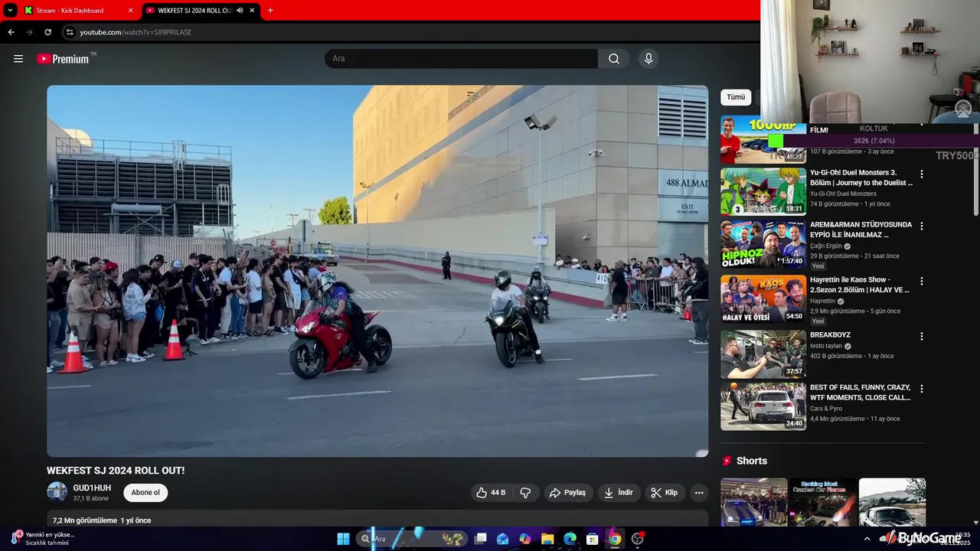Open options for Hayrettin ile Kaos Show video
The width and height of the screenshot is (980, 551).
click(x=922, y=281)
